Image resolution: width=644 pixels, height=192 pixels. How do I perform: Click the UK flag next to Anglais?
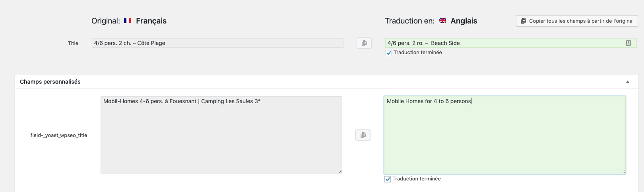(442, 21)
